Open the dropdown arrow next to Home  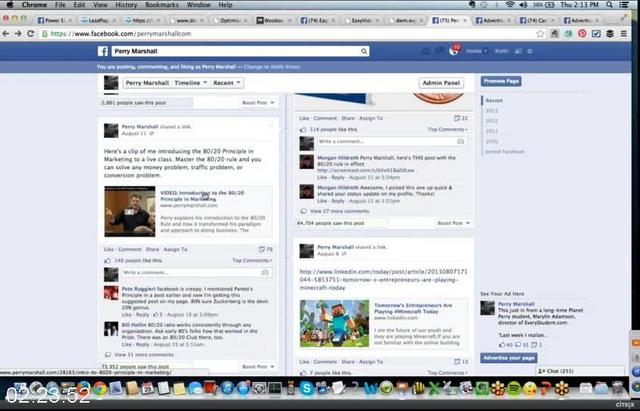point(486,51)
